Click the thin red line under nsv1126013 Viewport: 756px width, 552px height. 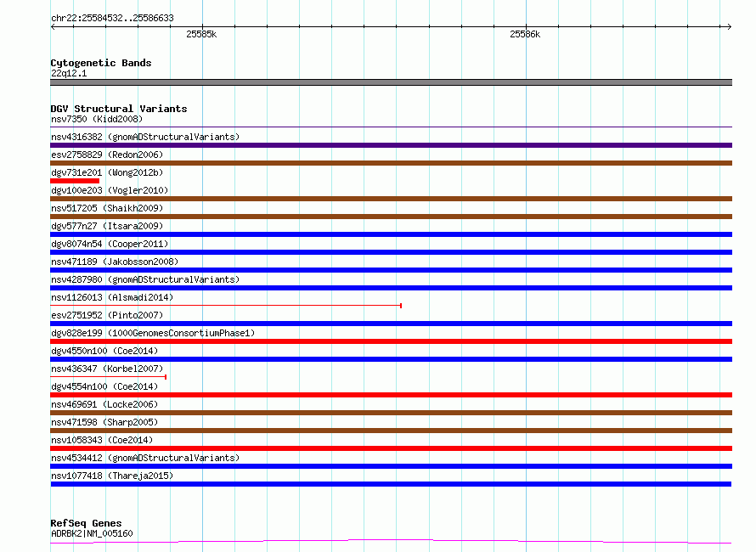click(x=226, y=306)
